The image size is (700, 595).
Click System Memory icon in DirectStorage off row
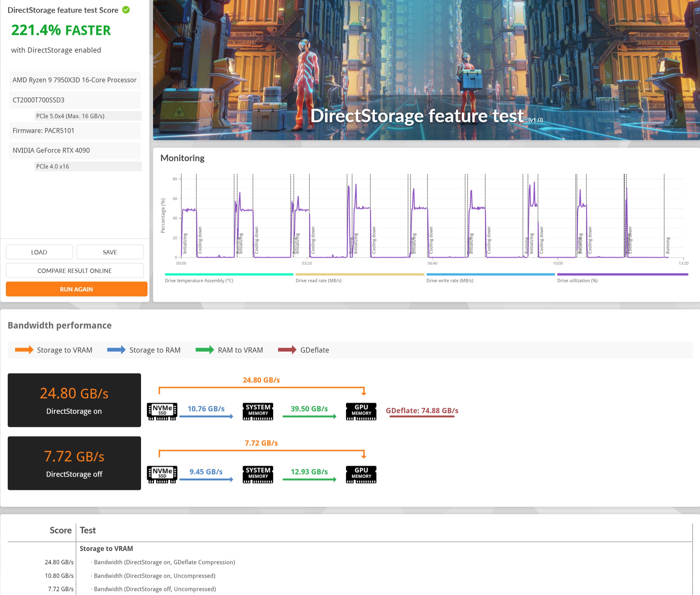click(258, 474)
